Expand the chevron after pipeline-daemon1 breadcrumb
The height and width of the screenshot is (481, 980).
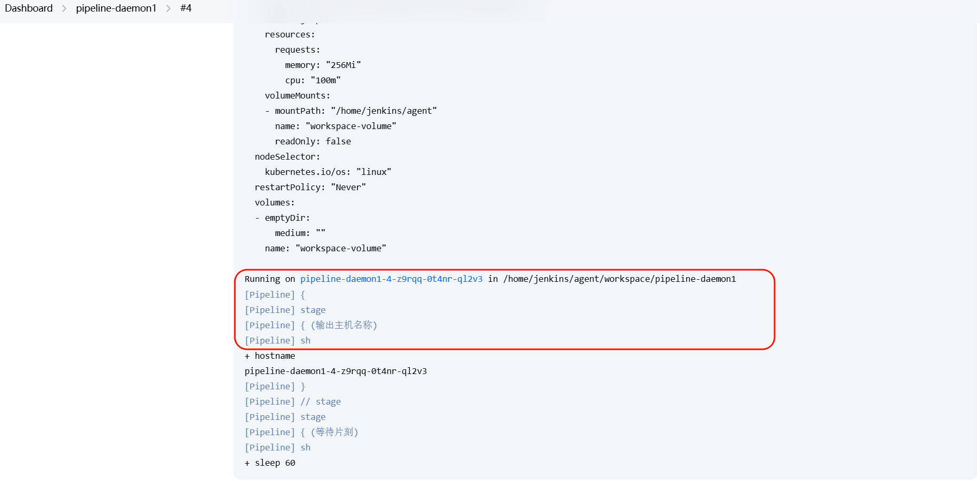(x=169, y=8)
